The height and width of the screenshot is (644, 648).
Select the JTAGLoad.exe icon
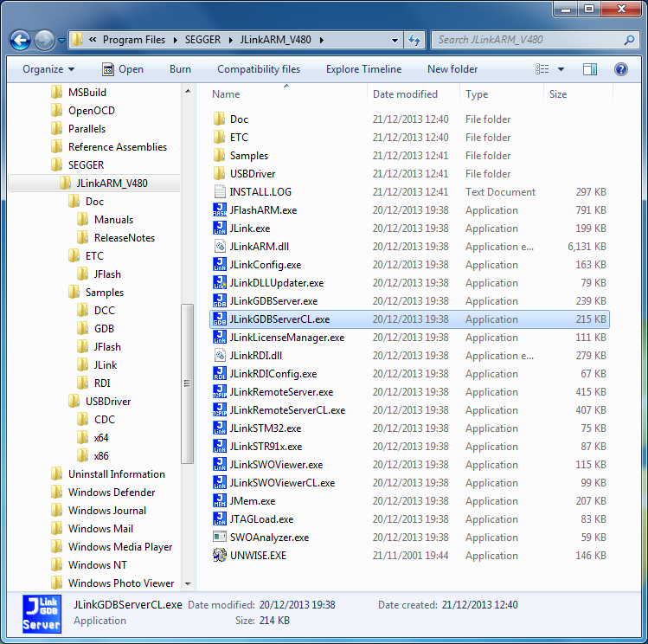click(220, 519)
